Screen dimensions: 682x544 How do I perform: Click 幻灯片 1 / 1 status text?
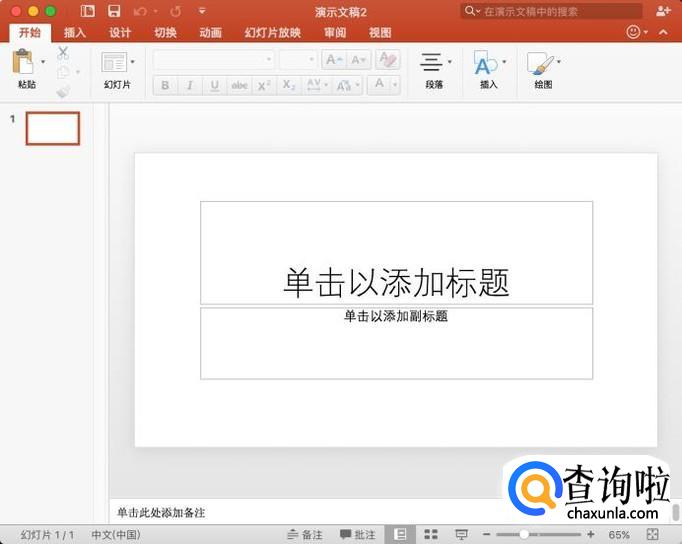pos(47,534)
